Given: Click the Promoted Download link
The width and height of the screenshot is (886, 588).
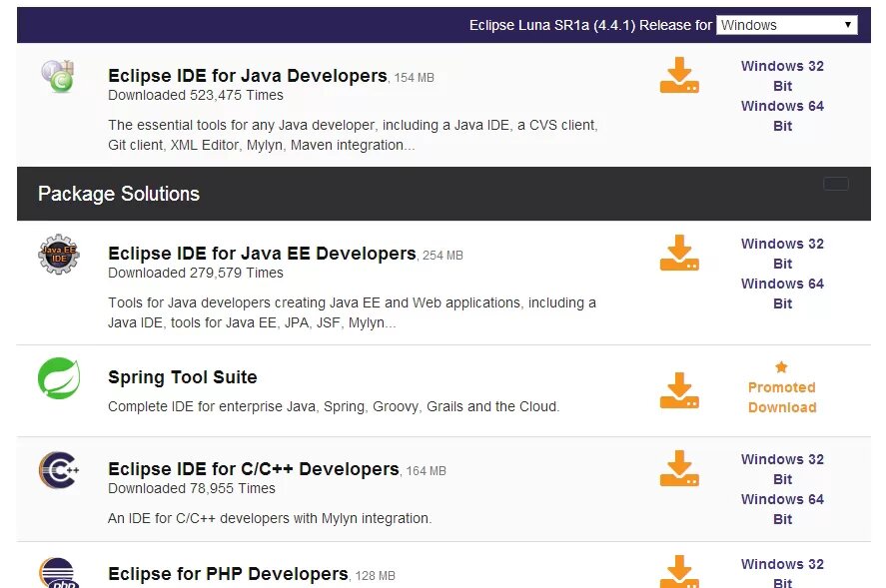Looking at the screenshot, I should click(782, 397).
